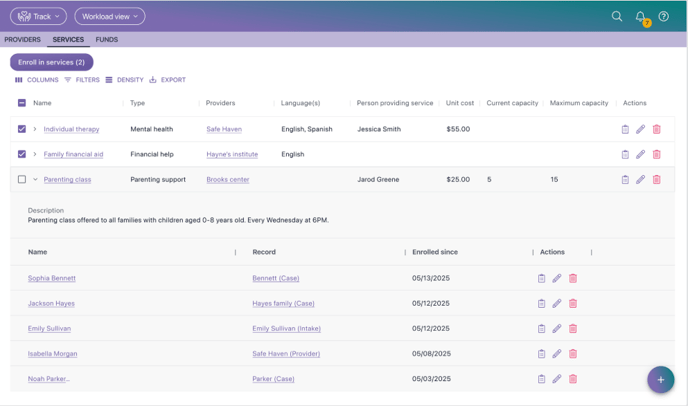Viewport: 688px width, 406px height.
Task: Toggle the select-all header checkbox
Action: (x=22, y=103)
